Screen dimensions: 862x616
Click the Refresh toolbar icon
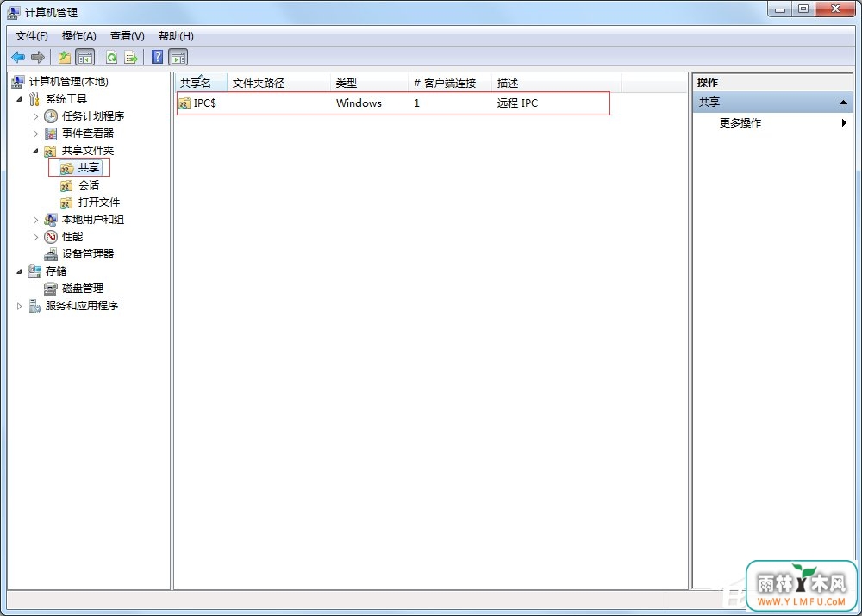pyautogui.click(x=111, y=57)
